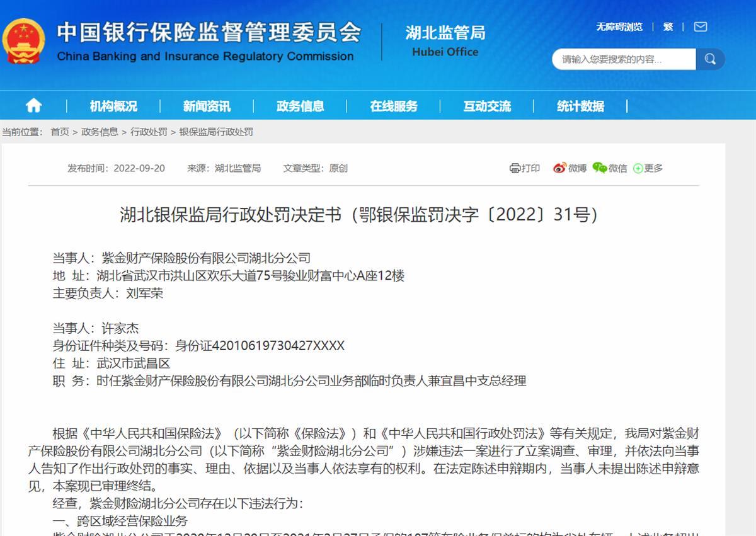The width and height of the screenshot is (756, 536).
Task: Open the 新闻资讯 menu
Action: [x=207, y=106]
